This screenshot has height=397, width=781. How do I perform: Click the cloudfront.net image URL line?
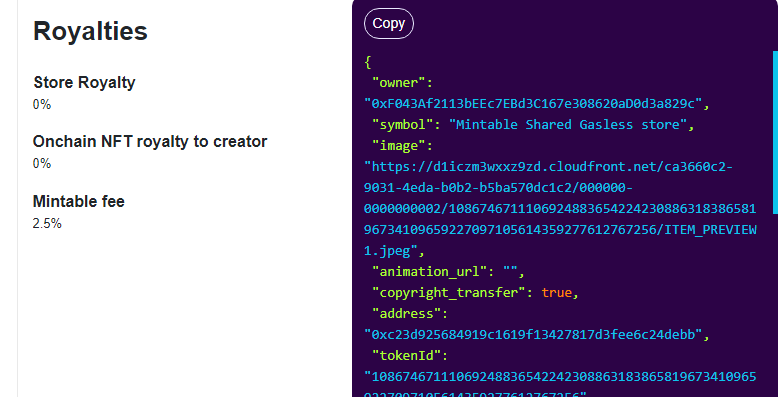click(x=548, y=166)
